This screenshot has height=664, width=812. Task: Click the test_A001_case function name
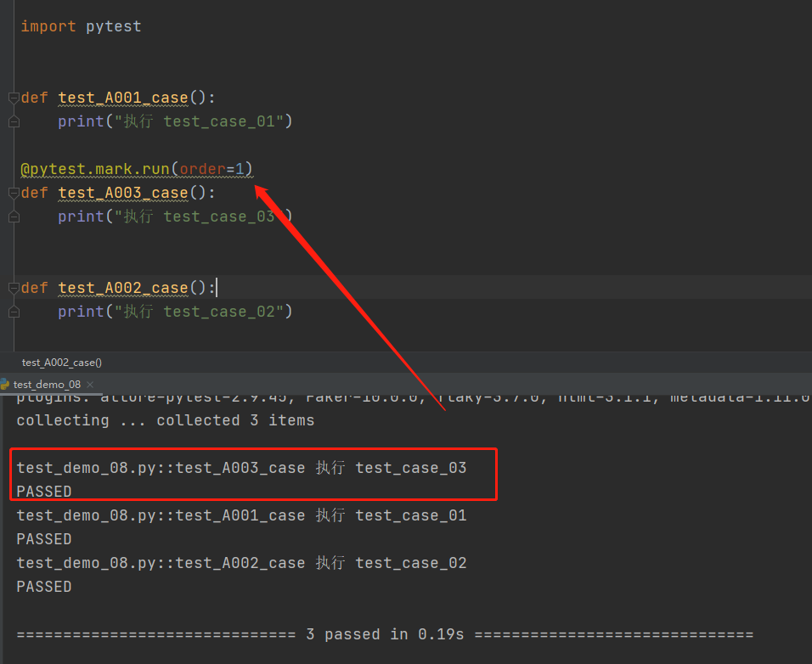123,98
